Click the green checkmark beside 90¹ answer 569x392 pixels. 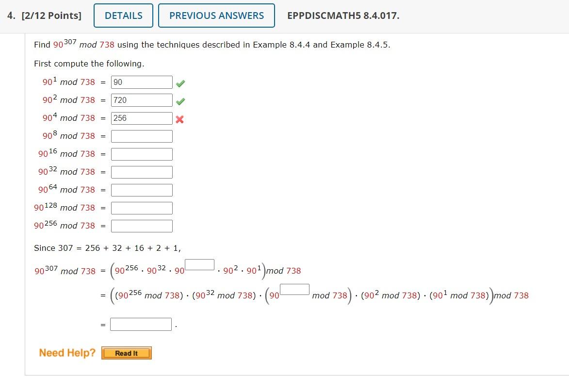tap(180, 83)
